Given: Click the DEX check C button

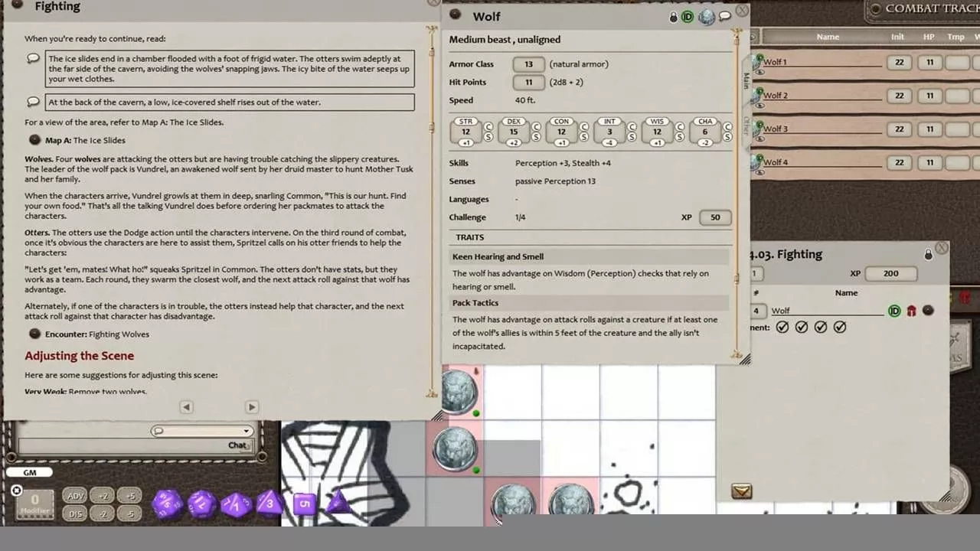Looking at the screenshot, I should (x=536, y=127).
